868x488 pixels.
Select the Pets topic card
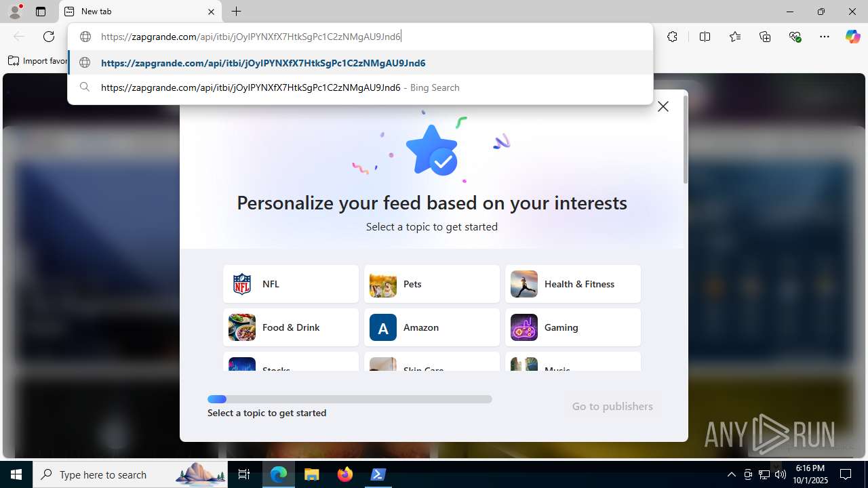pos(432,284)
